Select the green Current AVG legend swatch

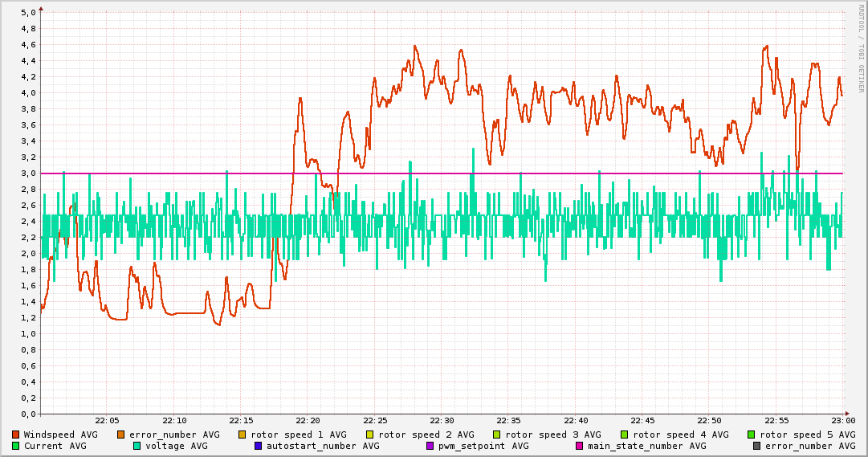[15, 446]
